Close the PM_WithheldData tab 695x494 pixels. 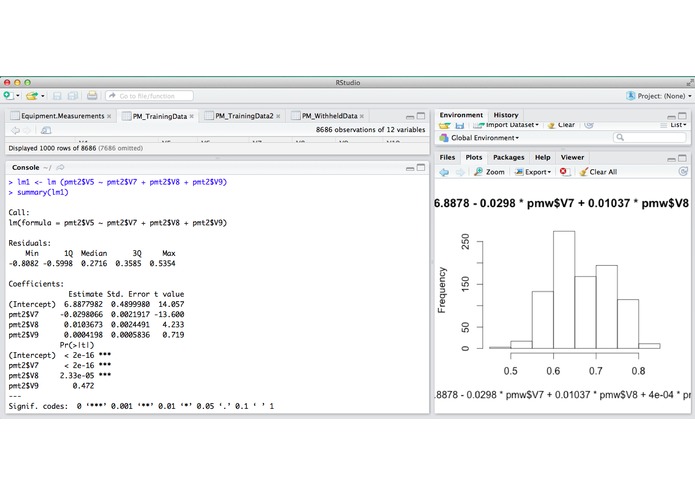362,116
